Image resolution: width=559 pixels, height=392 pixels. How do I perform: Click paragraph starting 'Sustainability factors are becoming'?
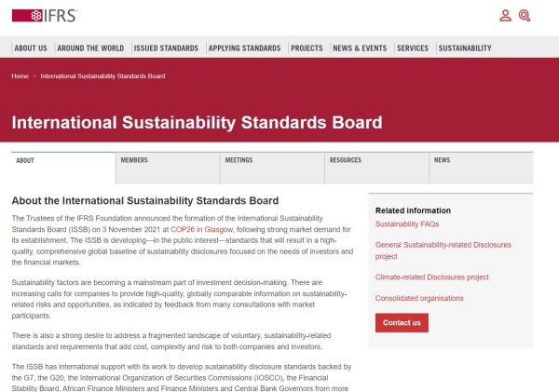(179, 299)
